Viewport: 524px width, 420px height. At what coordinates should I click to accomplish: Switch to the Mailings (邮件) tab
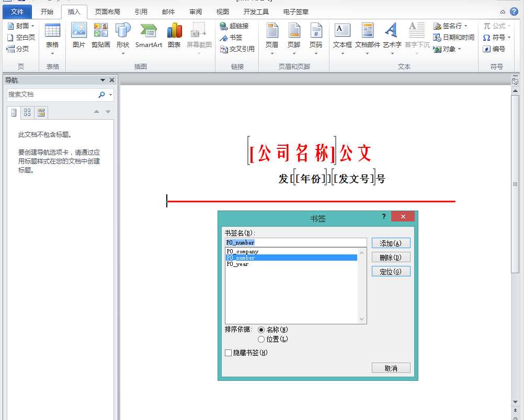pos(168,11)
